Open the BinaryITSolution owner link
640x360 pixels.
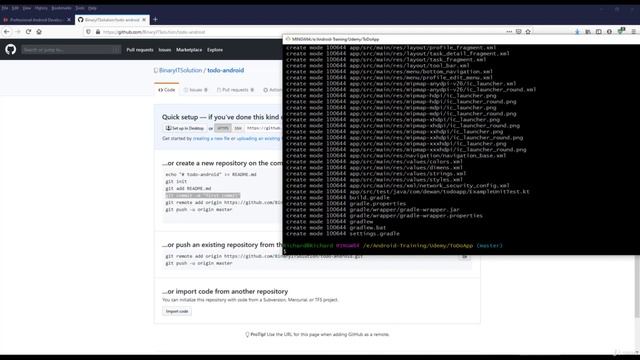180,70
